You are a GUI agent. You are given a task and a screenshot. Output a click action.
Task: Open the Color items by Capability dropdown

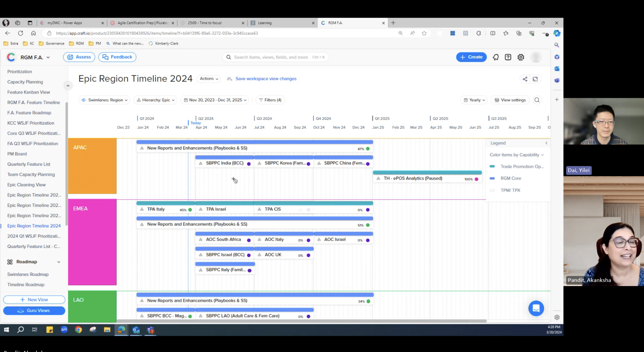[x=517, y=155]
